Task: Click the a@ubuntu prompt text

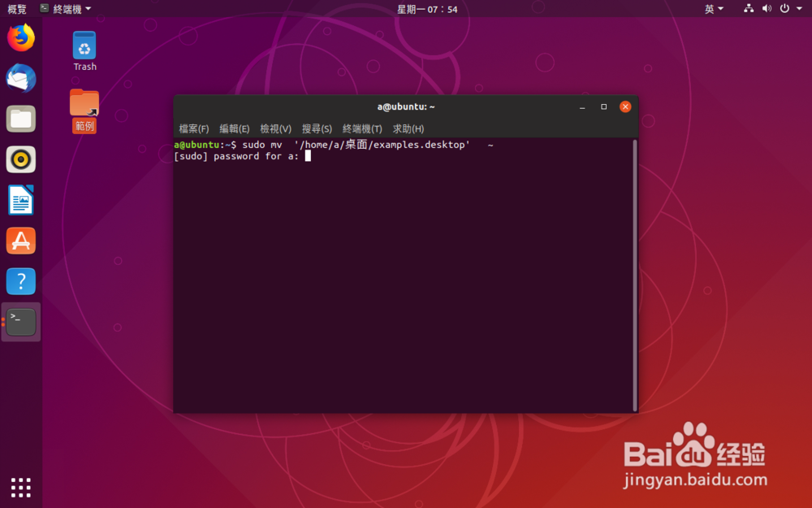Action: [197, 145]
